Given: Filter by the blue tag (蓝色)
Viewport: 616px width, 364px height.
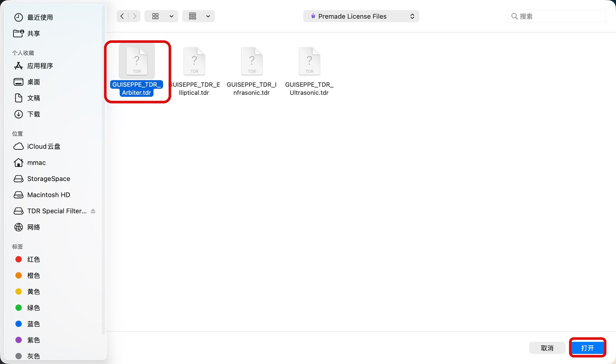Looking at the screenshot, I should point(27,324).
